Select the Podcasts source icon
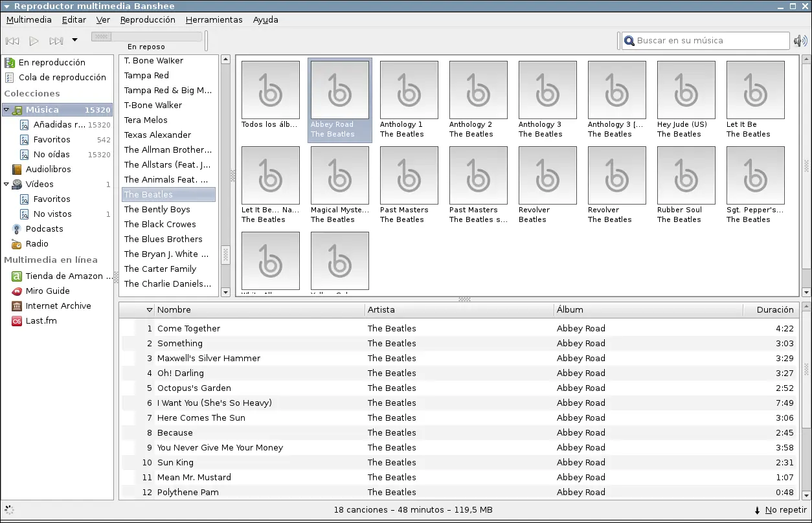 pyautogui.click(x=17, y=229)
